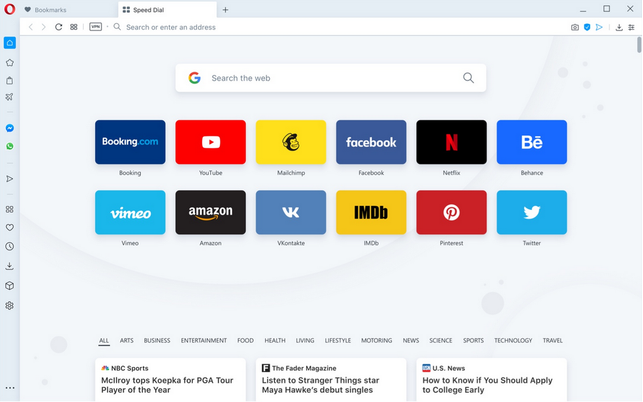Screen dimensions: 643x402
Task: Click the address bar search field
Action: click(171, 27)
